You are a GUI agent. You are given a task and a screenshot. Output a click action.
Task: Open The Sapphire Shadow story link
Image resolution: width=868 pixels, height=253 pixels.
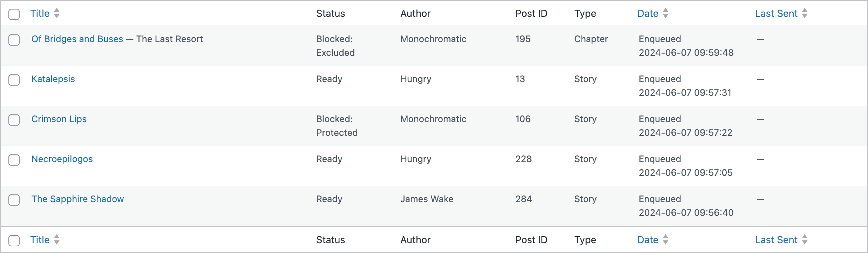click(77, 199)
